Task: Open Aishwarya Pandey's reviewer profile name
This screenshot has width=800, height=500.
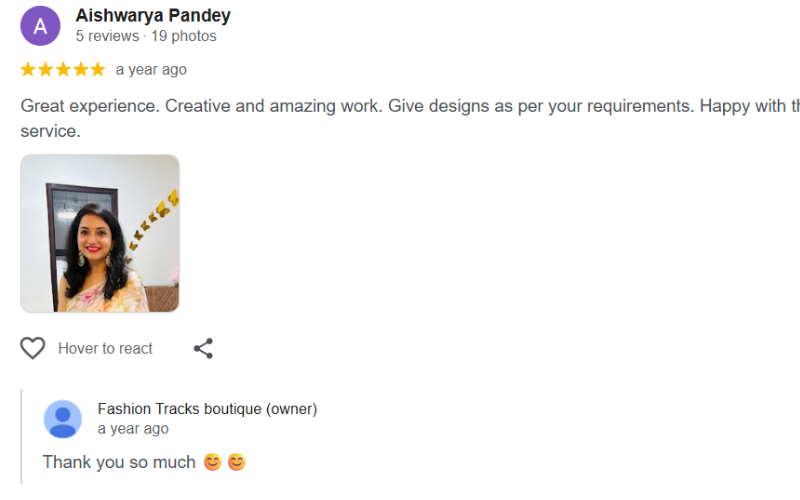Action: pyautogui.click(x=153, y=16)
